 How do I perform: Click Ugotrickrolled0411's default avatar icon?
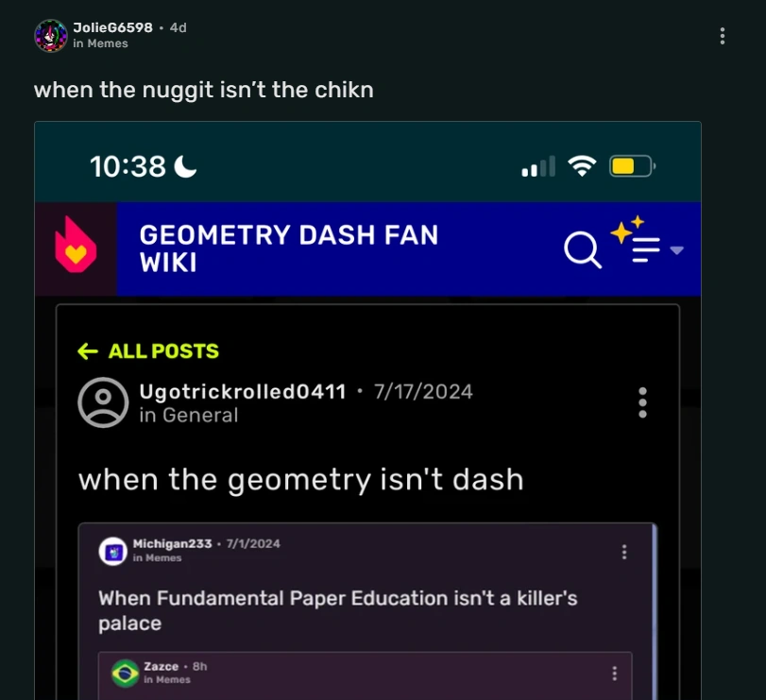tap(103, 402)
